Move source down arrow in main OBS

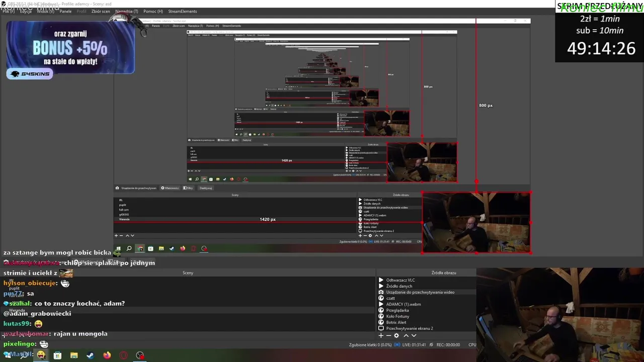pos(414,335)
